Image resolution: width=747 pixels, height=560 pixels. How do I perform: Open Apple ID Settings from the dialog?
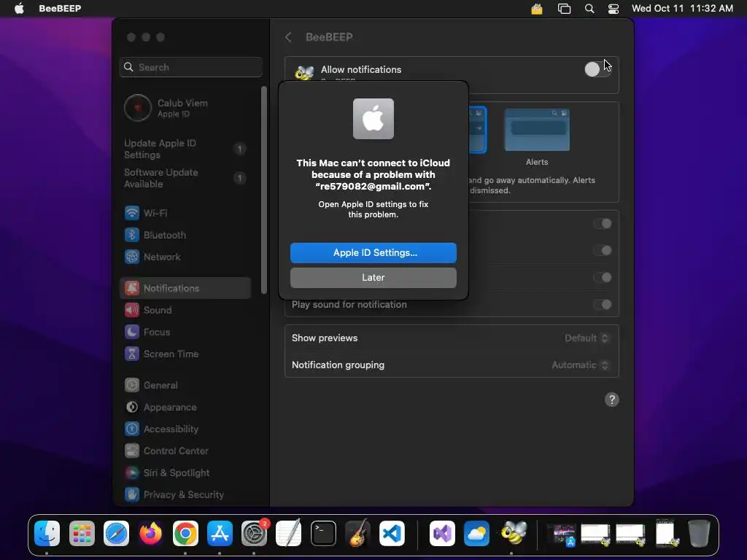pos(373,253)
